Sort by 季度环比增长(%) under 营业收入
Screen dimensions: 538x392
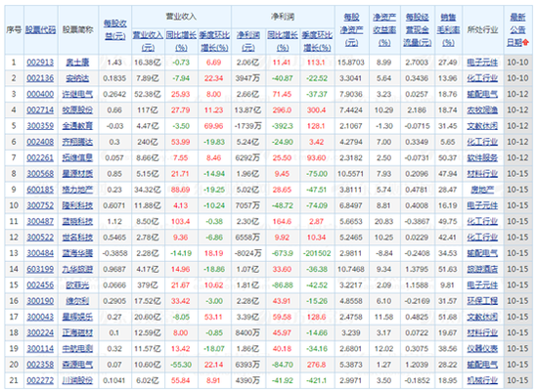point(214,41)
